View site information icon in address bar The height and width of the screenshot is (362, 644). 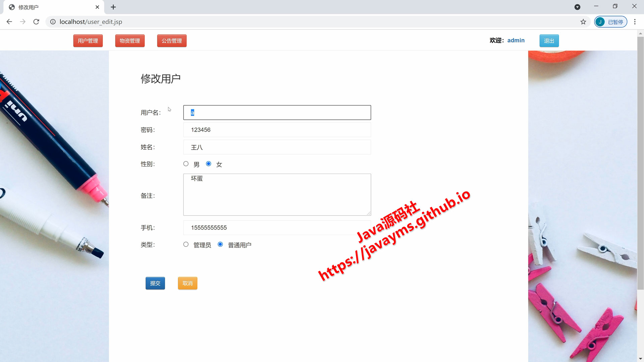point(53,22)
